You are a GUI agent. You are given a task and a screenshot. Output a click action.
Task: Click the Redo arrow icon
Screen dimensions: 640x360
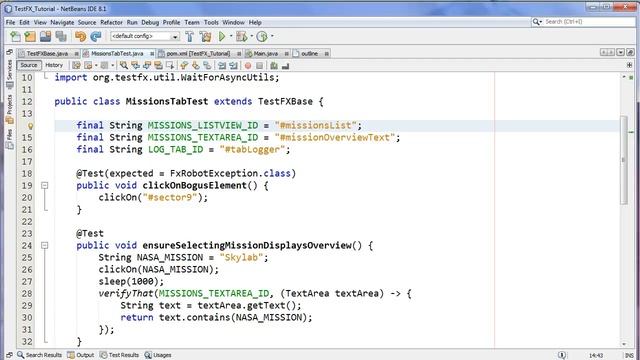96,36
